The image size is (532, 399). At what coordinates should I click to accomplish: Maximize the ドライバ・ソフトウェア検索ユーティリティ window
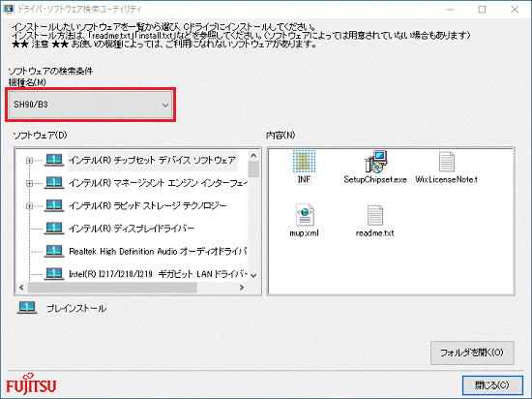coord(482,9)
